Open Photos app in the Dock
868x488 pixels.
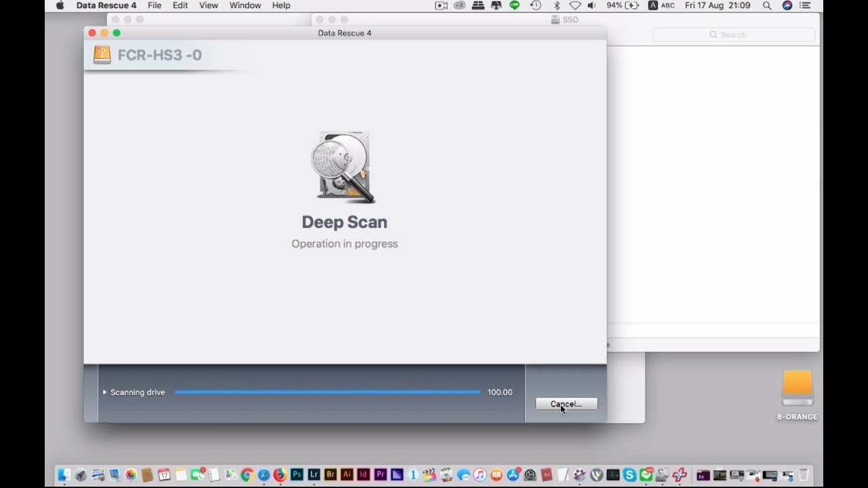(x=131, y=475)
